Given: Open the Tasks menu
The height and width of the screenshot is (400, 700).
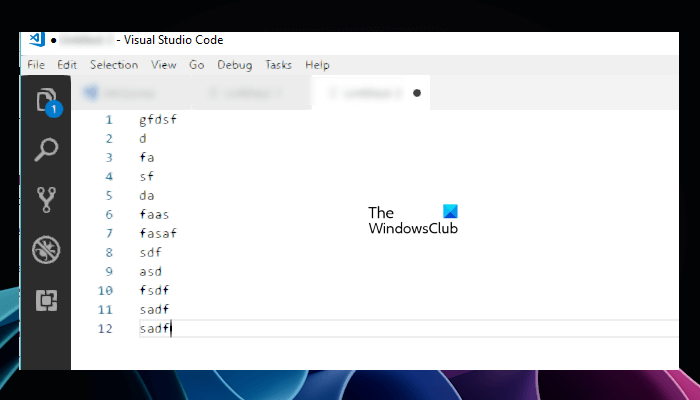Looking at the screenshot, I should (278, 65).
